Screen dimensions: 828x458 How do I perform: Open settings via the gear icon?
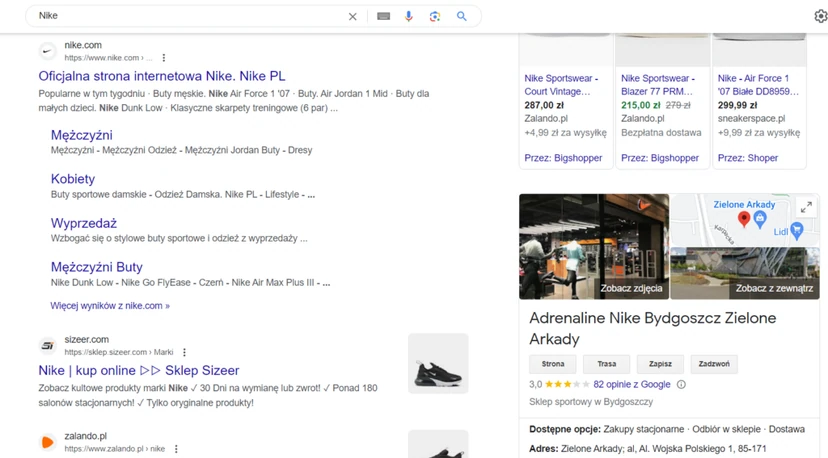pyautogui.click(x=821, y=16)
